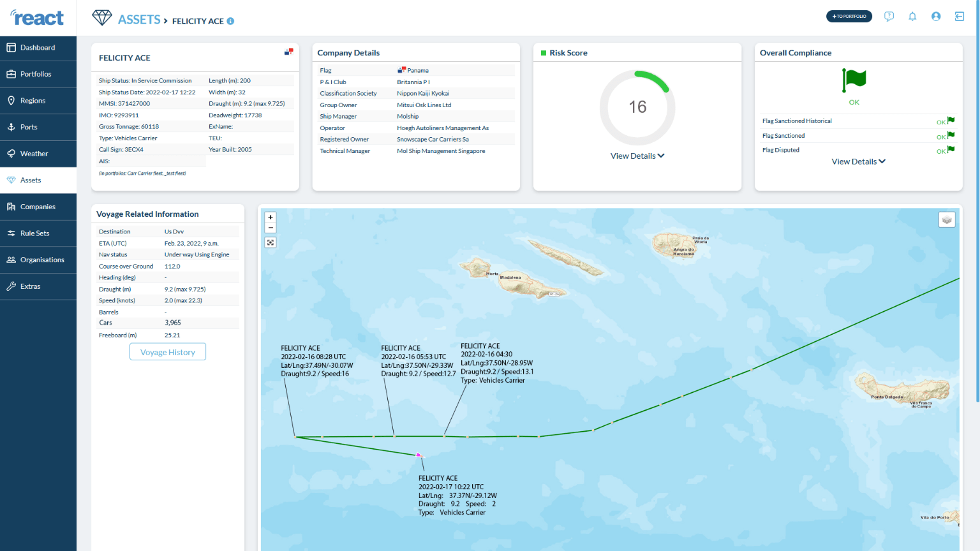Select the Assets menu item

(x=38, y=180)
